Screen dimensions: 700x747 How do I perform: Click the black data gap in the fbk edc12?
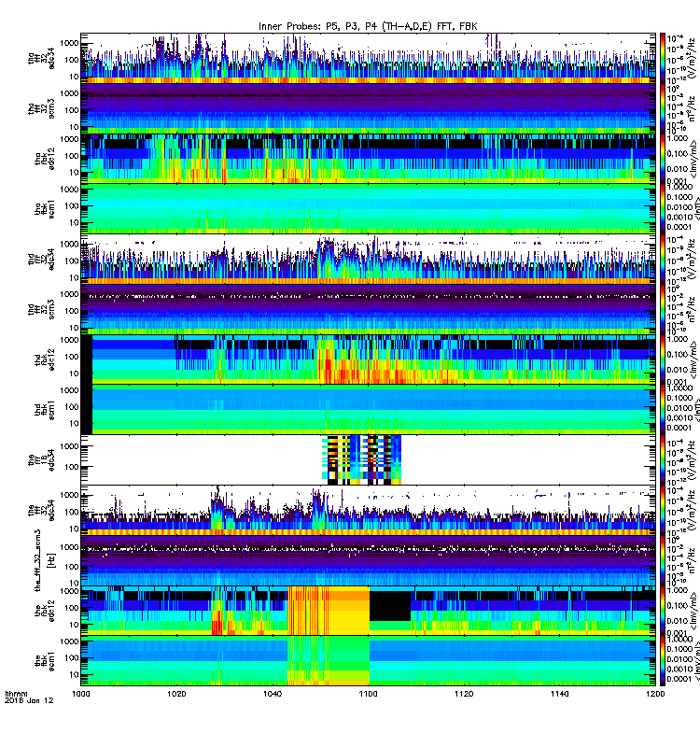click(390, 605)
